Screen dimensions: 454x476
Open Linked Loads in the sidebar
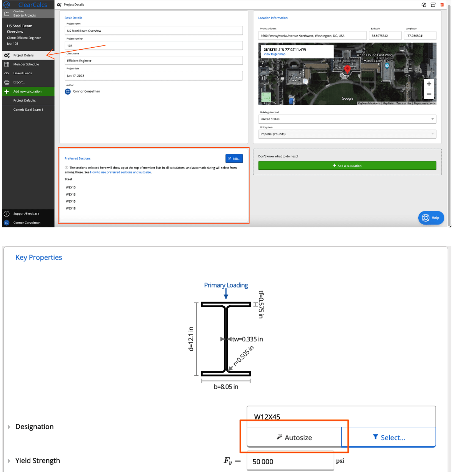pyautogui.click(x=28, y=73)
